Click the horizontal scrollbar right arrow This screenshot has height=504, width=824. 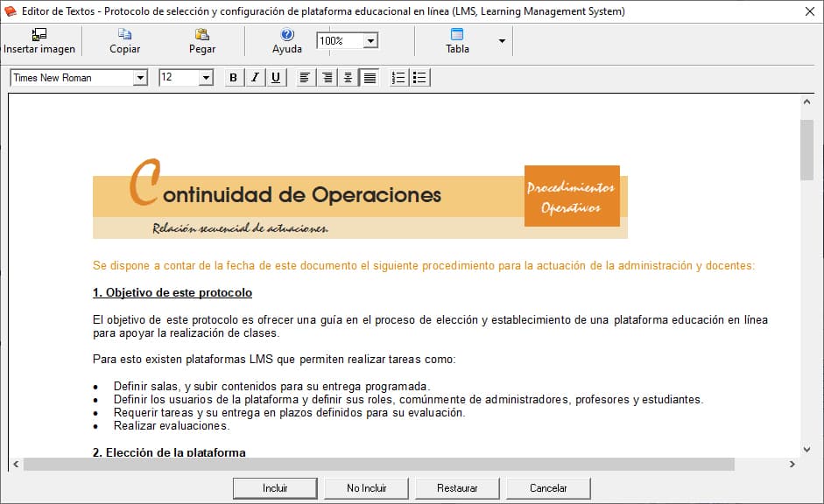(x=792, y=464)
